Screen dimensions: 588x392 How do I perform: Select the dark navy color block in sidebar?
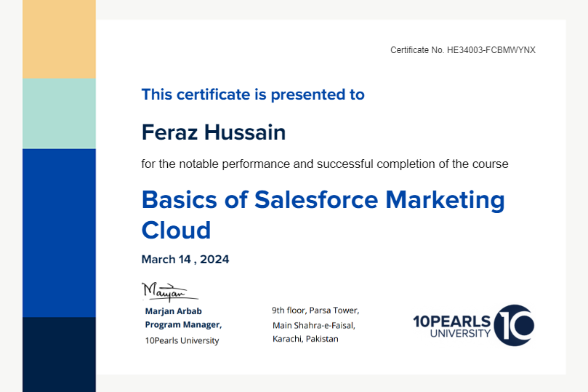point(59,354)
